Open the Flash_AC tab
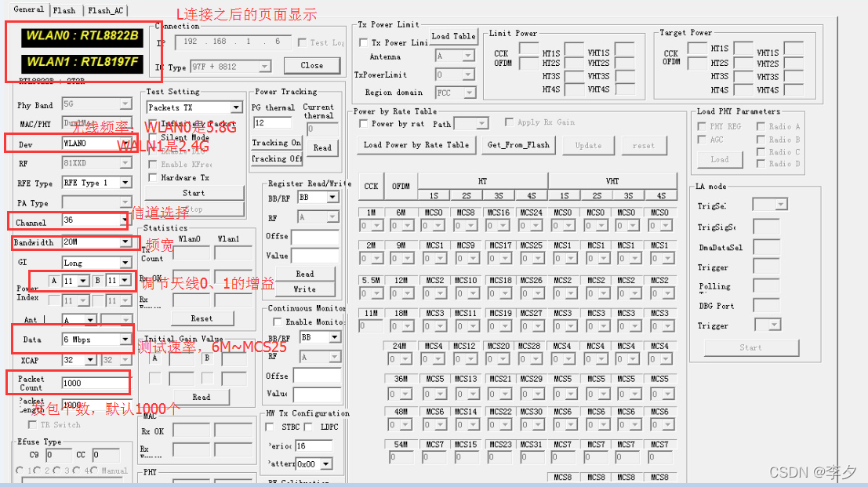This screenshot has width=868, height=487. [106, 10]
